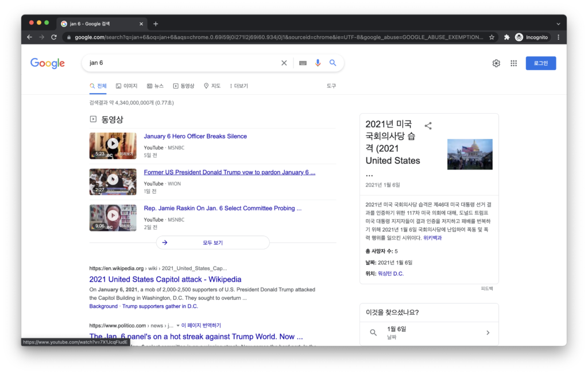Open the Google apps grid
Image resolution: width=588 pixels, height=374 pixels.
(513, 63)
